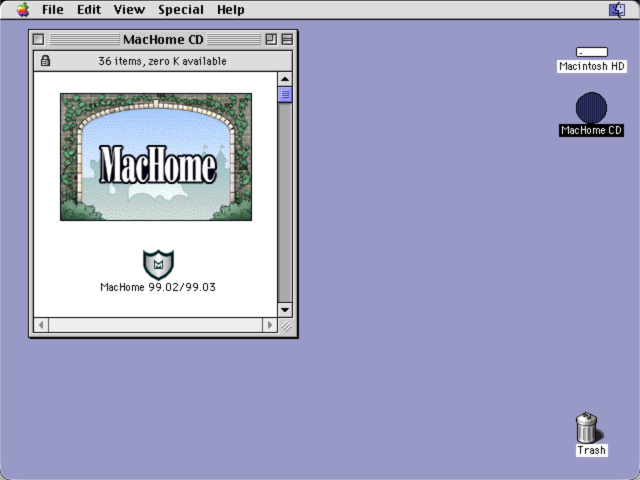Click the vertical scroll up arrow
This screenshot has height=480, width=640.
285,79
